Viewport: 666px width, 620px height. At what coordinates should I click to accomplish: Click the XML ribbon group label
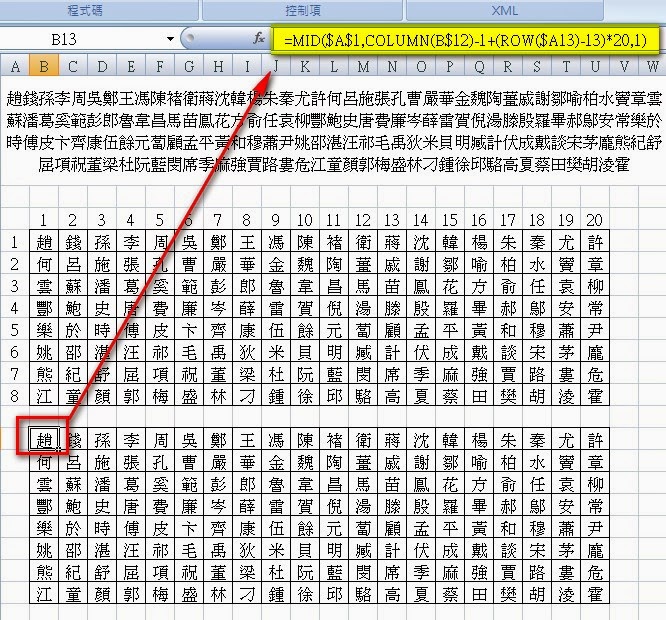(x=505, y=10)
